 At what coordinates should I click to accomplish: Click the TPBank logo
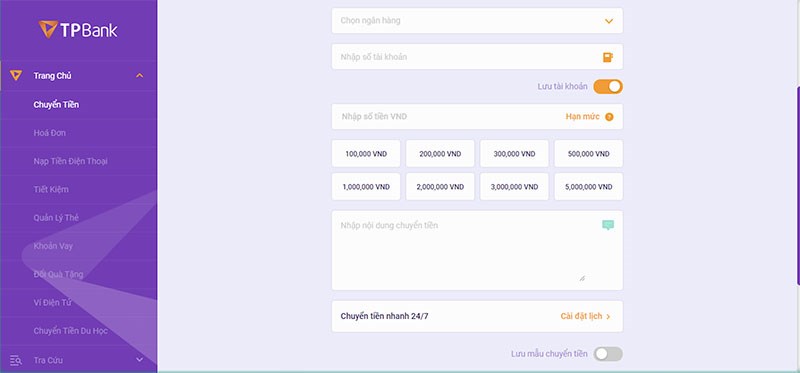pyautogui.click(x=78, y=30)
